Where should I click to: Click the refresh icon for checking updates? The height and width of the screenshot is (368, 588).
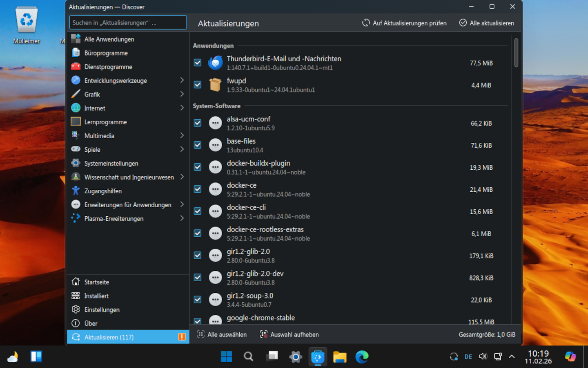click(366, 23)
